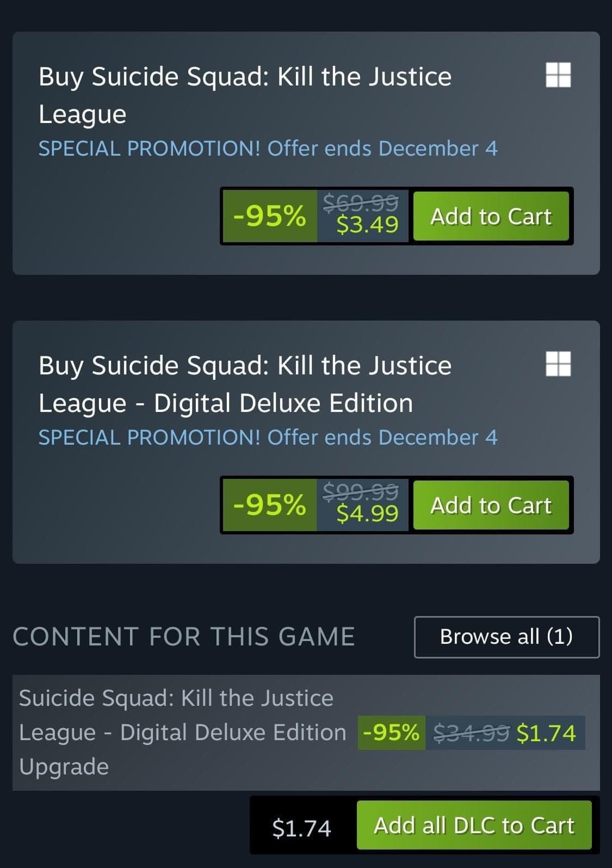Click the $4.99 discounted price
The image size is (612, 868).
[x=367, y=513]
